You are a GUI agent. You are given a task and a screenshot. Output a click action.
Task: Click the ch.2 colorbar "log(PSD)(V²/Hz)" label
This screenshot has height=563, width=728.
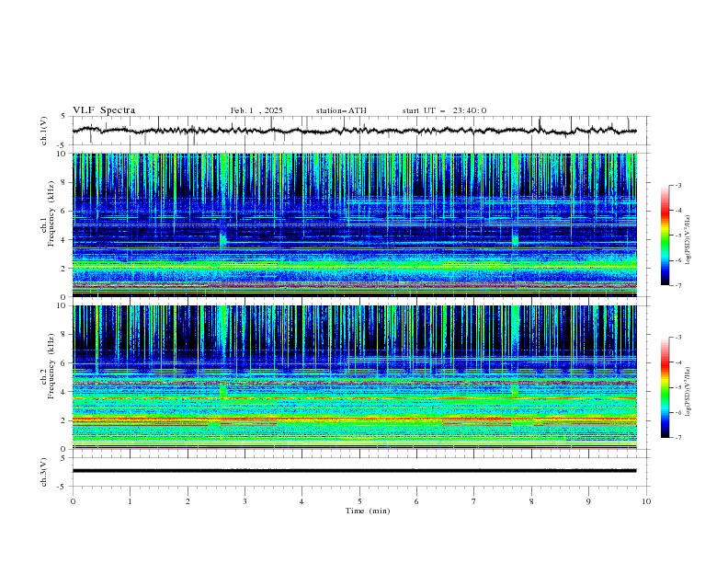pyautogui.click(x=688, y=391)
